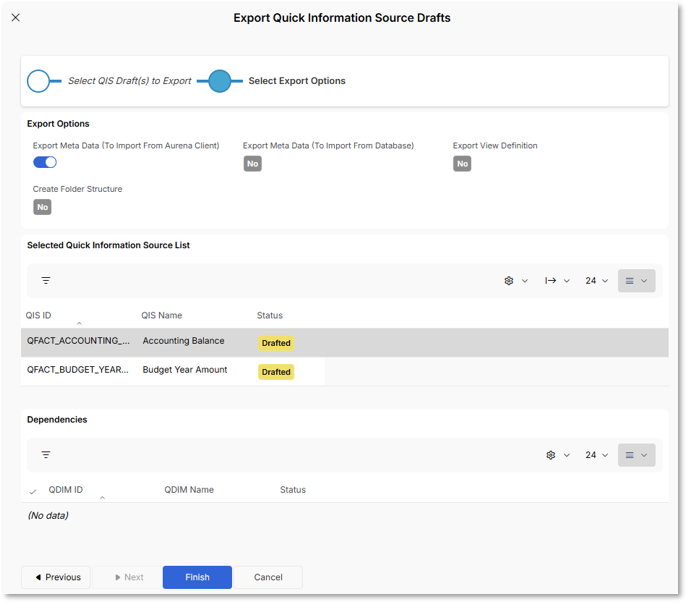Click the Budget Year Amount name cell
This screenshot has width=687, height=603.
click(185, 370)
